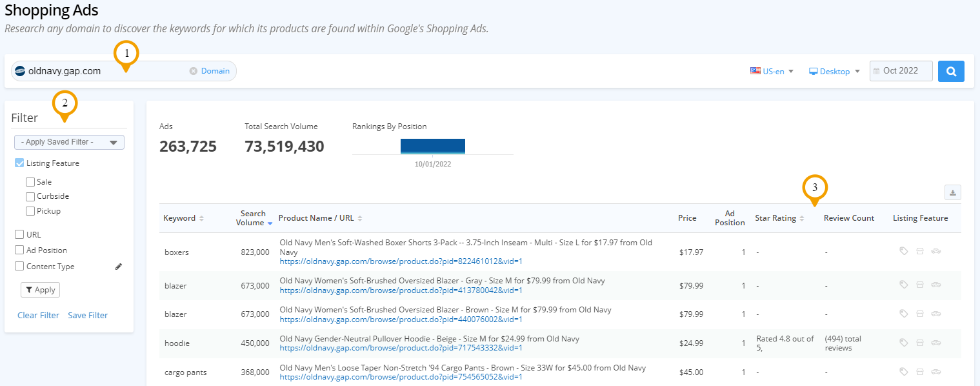Click the 823,000 search volume cell
Viewport: 980px width, 386px height.
(254, 252)
